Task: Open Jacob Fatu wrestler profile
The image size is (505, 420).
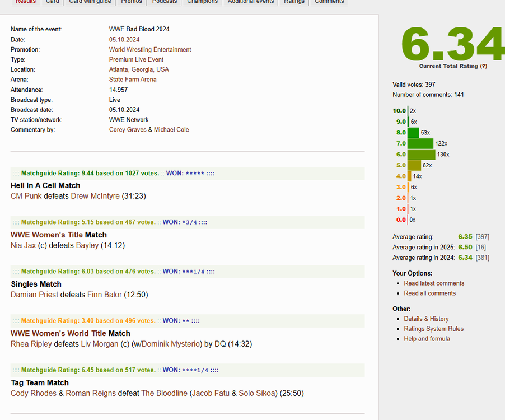Action: pos(211,393)
